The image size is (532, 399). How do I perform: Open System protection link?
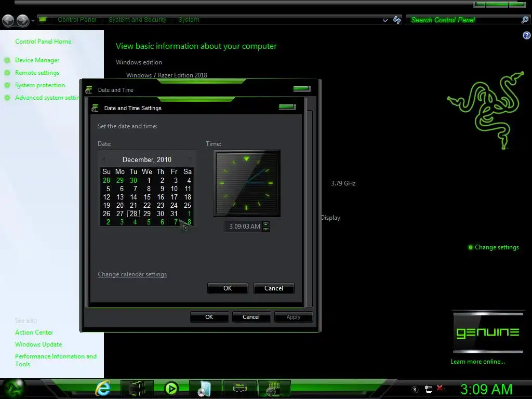[39, 85]
